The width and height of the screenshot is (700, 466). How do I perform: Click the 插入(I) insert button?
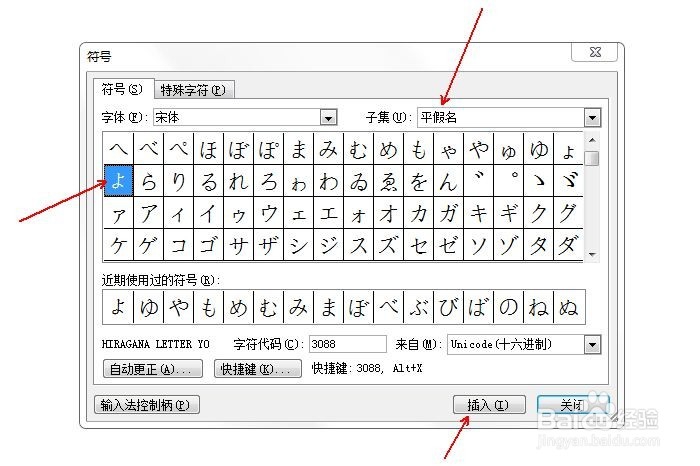(x=489, y=405)
